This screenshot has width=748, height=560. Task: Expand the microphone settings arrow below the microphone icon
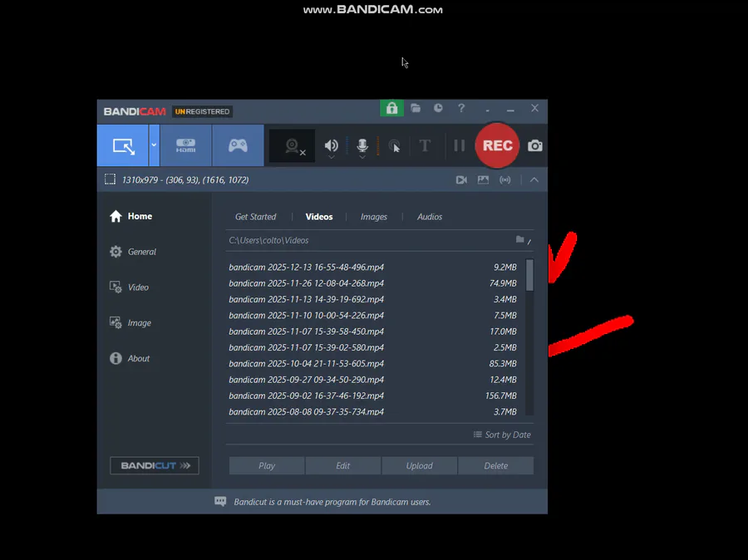362,157
